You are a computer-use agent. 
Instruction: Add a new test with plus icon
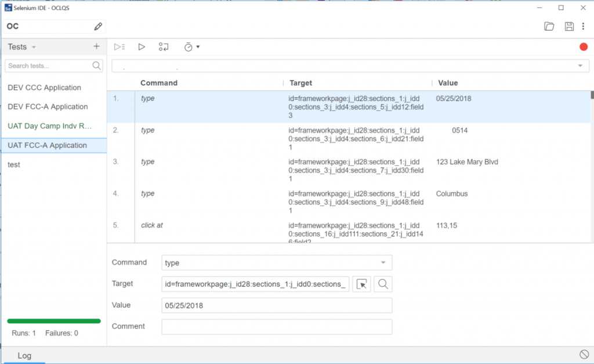tap(96, 46)
